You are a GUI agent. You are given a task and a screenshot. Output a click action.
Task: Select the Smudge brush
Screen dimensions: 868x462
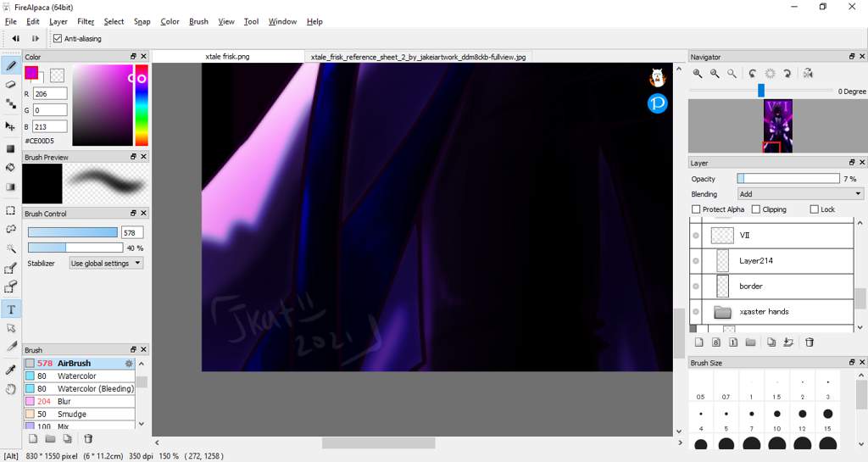79,415
